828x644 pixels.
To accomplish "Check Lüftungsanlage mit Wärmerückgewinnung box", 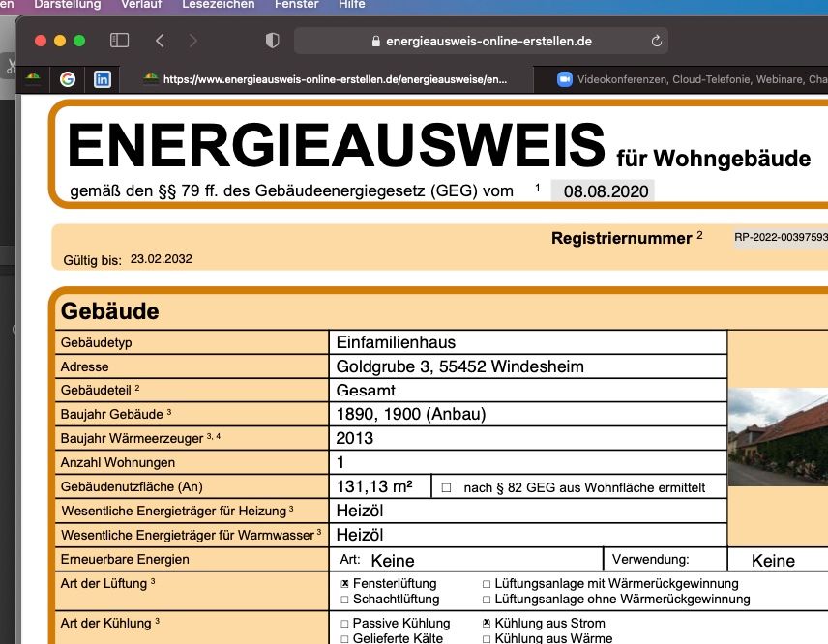I will point(487,584).
